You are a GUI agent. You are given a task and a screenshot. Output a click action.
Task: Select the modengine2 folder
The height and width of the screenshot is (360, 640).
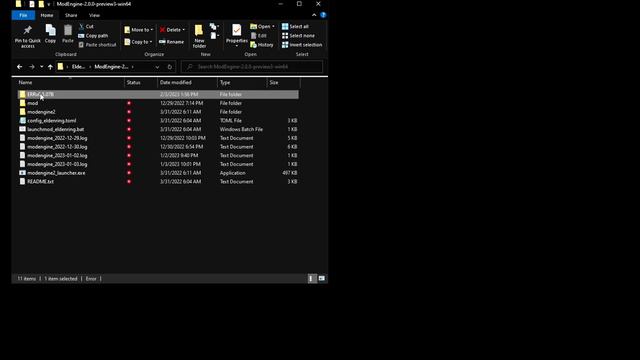[158, 112]
